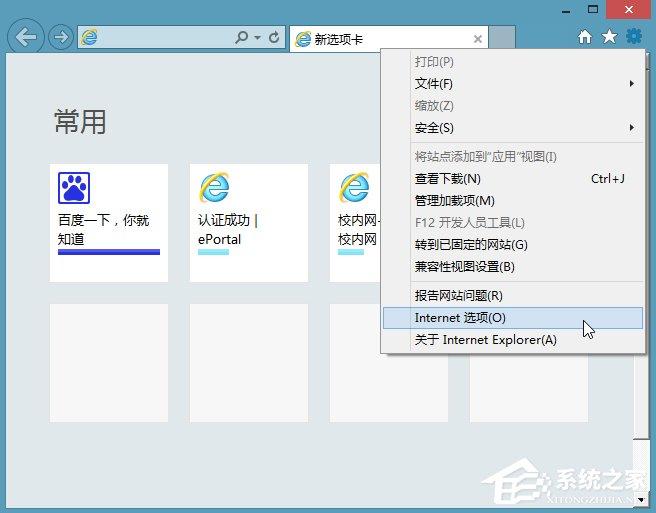Maximize the browser window

593,9
